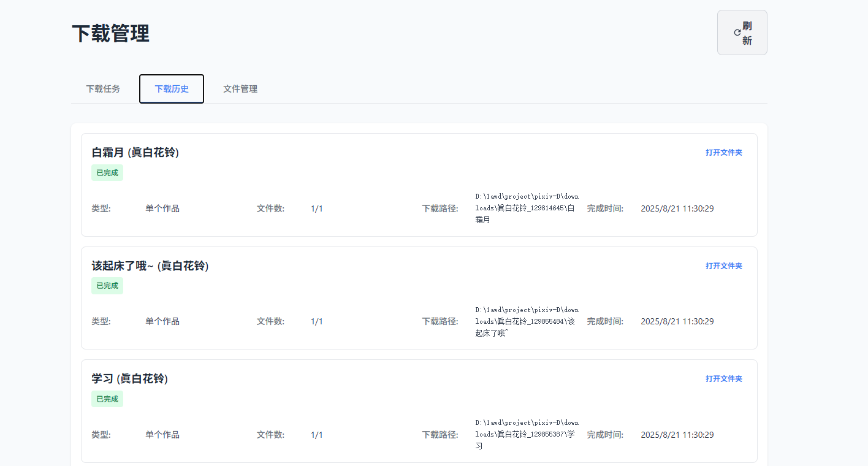The width and height of the screenshot is (868, 466).
Task: Select the 下载历史 tab
Action: pyautogui.click(x=172, y=89)
